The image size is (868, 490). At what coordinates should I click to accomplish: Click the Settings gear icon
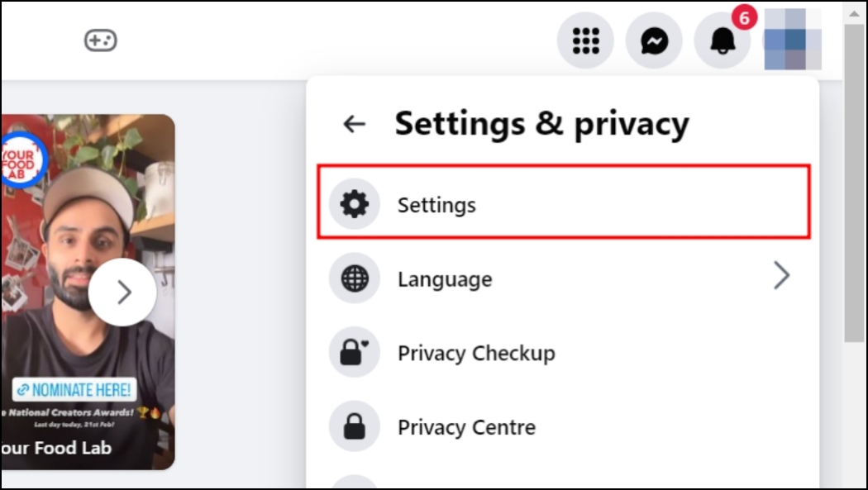(355, 204)
